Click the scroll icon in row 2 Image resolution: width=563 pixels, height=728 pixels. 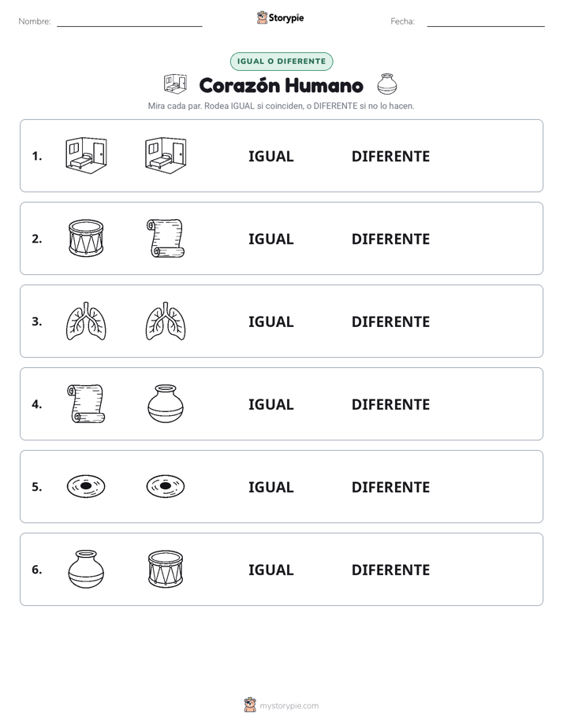166,238
